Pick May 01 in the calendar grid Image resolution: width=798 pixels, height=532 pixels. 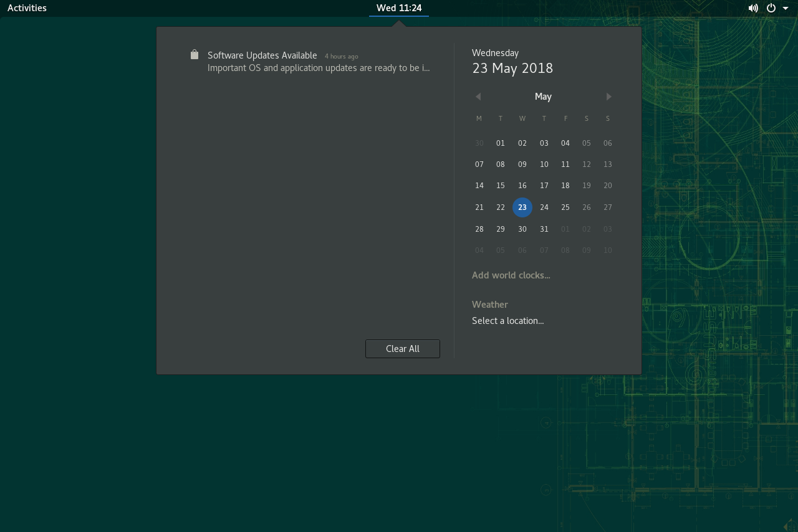(501, 143)
